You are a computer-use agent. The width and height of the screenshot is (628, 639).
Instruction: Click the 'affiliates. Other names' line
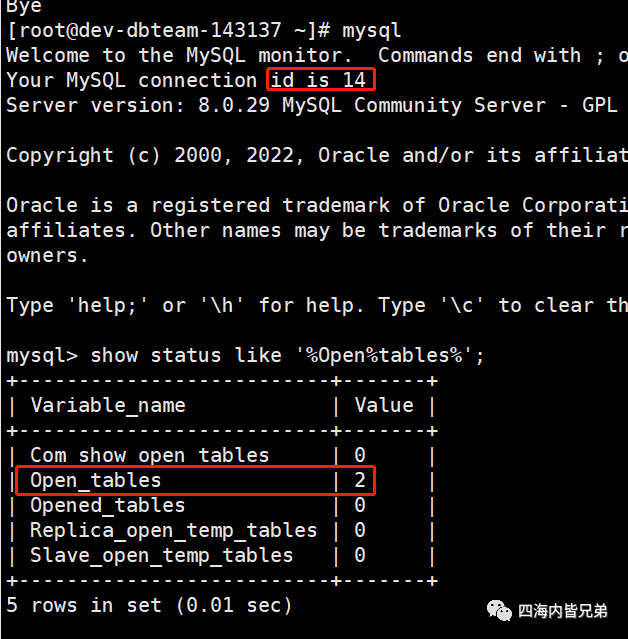(317, 231)
